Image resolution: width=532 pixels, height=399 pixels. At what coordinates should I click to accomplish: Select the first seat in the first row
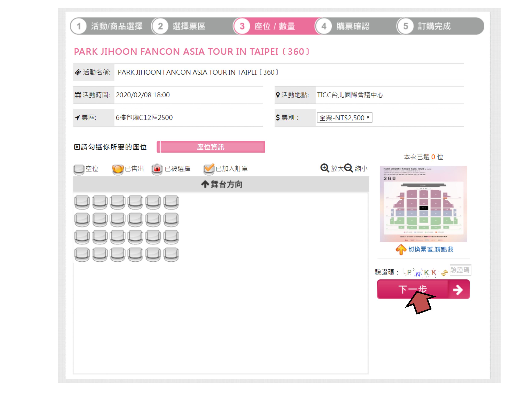(x=82, y=202)
